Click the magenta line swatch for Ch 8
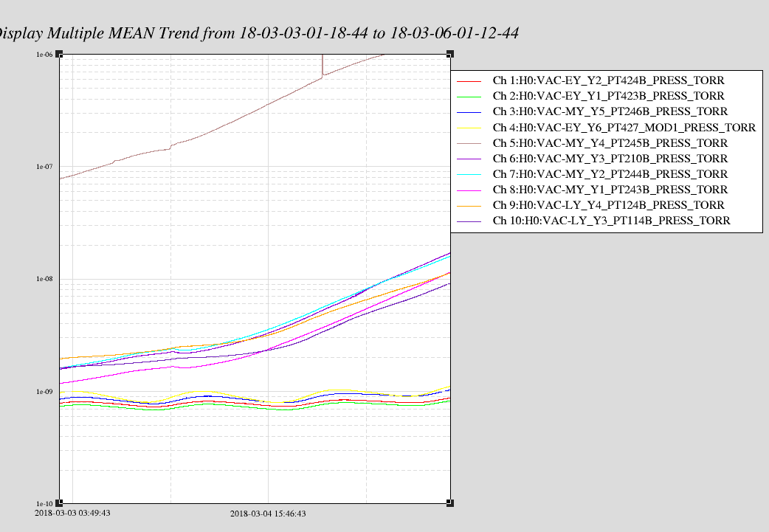This screenshot has height=532, width=769. tap(469, 190)
